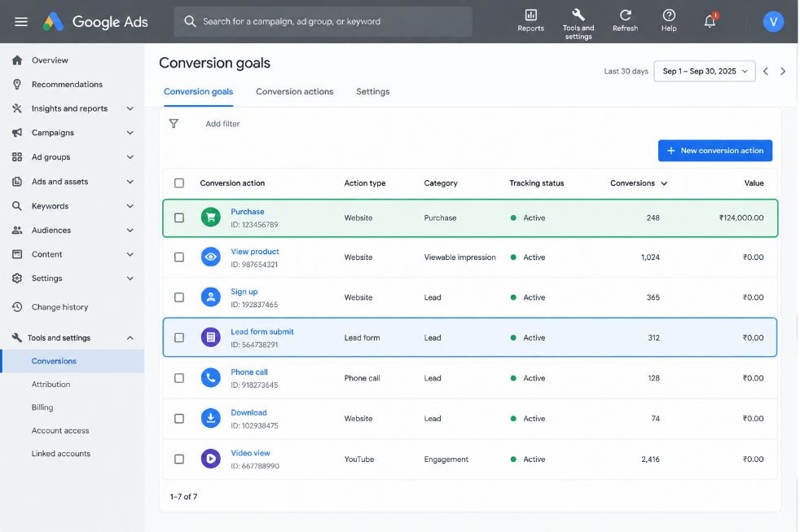Click the Refresh icon
The width and height of the screenshot is (800, 532).
(x=625, y=21)
